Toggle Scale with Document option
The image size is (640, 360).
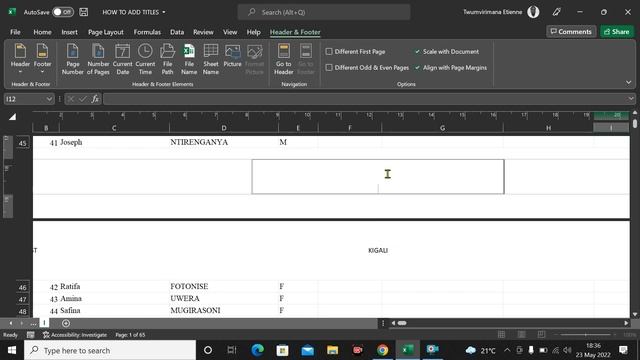pos(447,51)
